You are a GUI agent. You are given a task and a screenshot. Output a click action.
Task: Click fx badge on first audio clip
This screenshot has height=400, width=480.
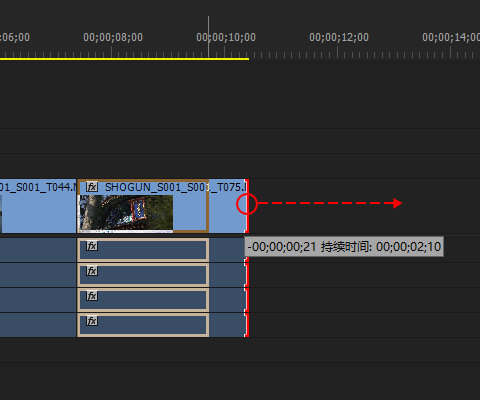[x=92, y=246]
